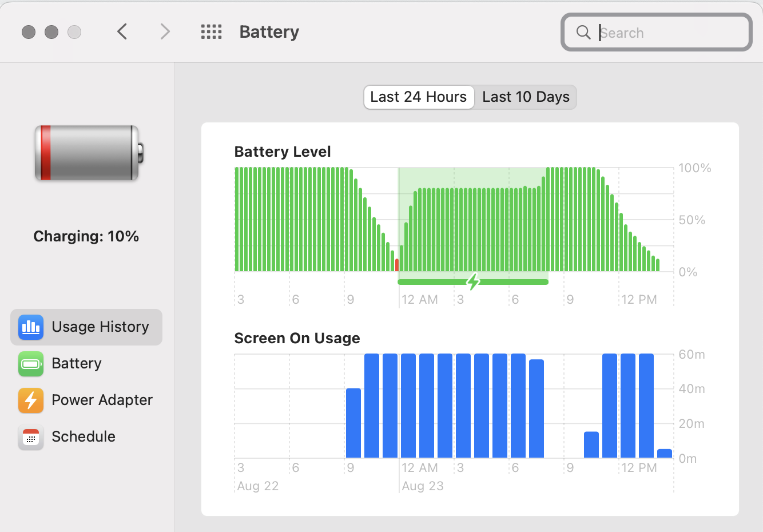Screen dimensions: 763x532
Task: Click the Schedule calendar icon
Action: coord(30,437)
